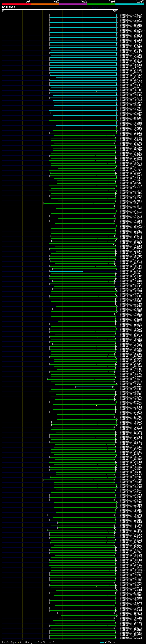146x644 pixels.
Task: Click the cyan ~100% identity legend segment
Action: coord(130,4)
